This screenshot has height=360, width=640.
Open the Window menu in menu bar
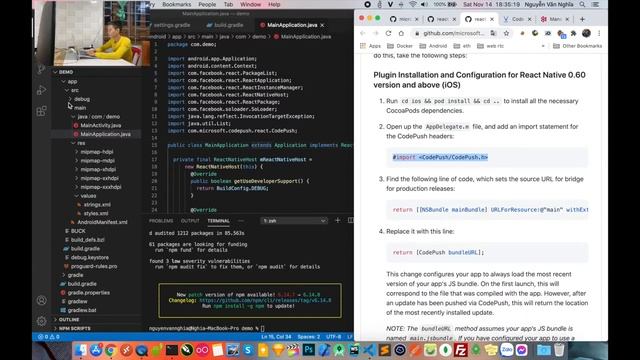tap(250, 4)
